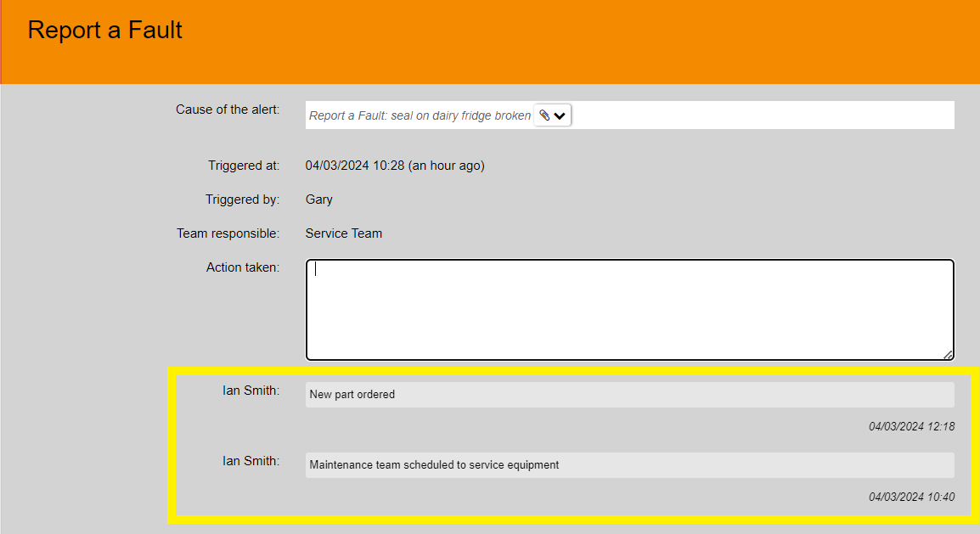Click the timestamp 04/03/2024 12:18

[912, 426]
